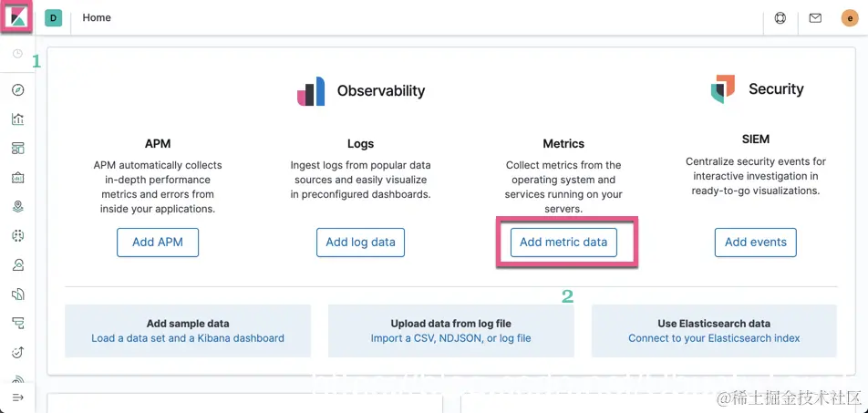Open the Uptime sidebar icon
The width and height of the screenshot is (868, 413).
[x=17, y=353]
